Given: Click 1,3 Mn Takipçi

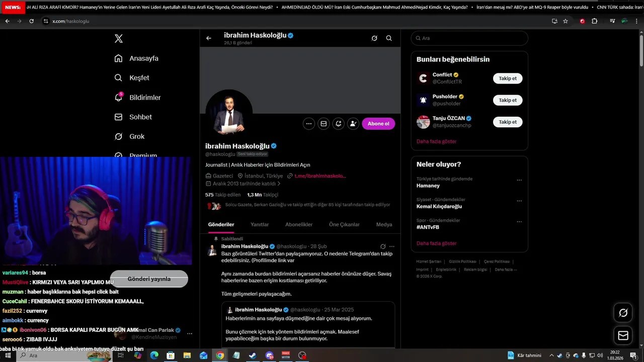Looking at the screenshot, I should click(263, 195).
